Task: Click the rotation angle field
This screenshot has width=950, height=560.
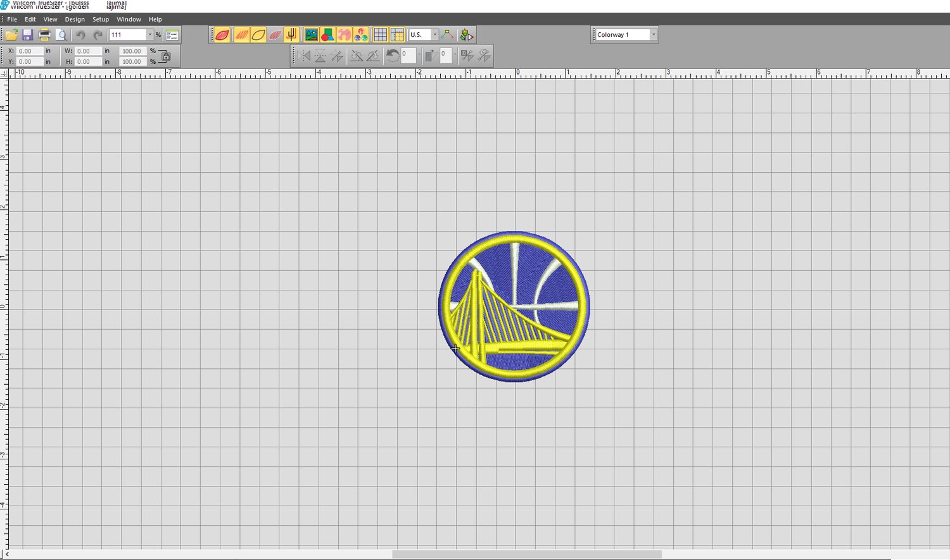Action: click(408, 56)
